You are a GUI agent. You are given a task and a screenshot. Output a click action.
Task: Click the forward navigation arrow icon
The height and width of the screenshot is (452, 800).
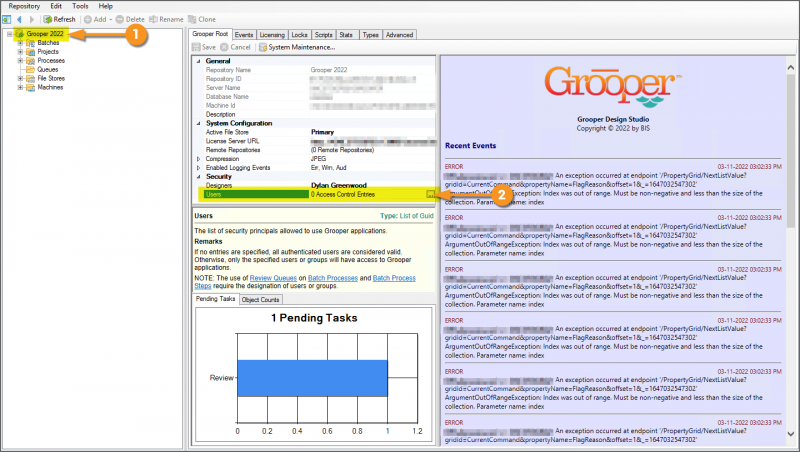pyautogui.click(x=32, y=19)
